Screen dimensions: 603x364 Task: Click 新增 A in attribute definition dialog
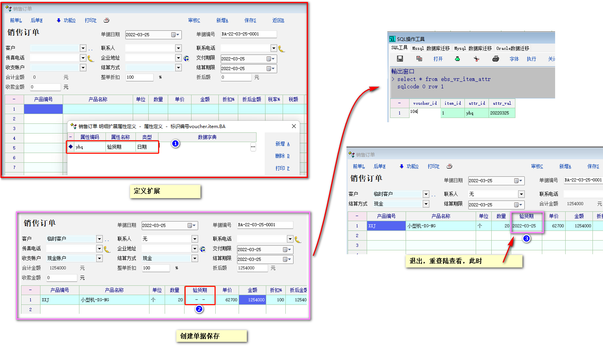[282, 144]
